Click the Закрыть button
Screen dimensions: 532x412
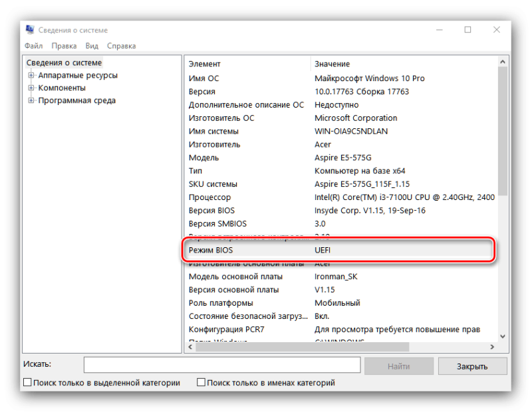[x=472, y=366]
